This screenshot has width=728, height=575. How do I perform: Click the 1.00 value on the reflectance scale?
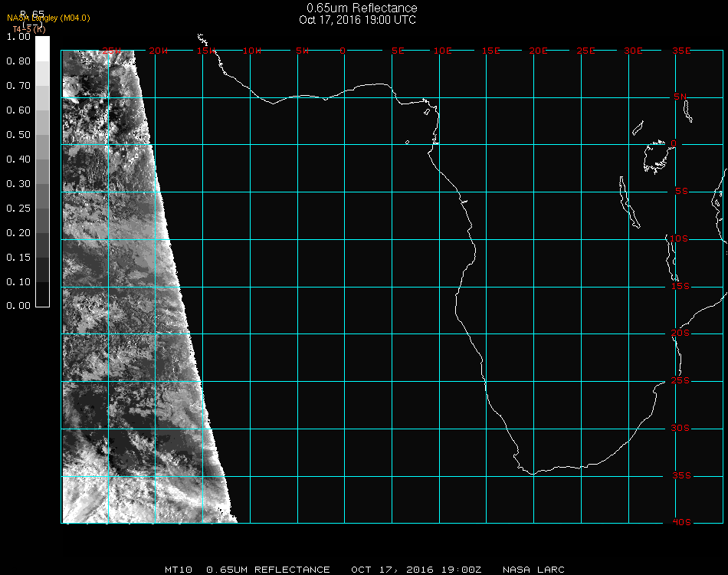click(x=18, y=36)
